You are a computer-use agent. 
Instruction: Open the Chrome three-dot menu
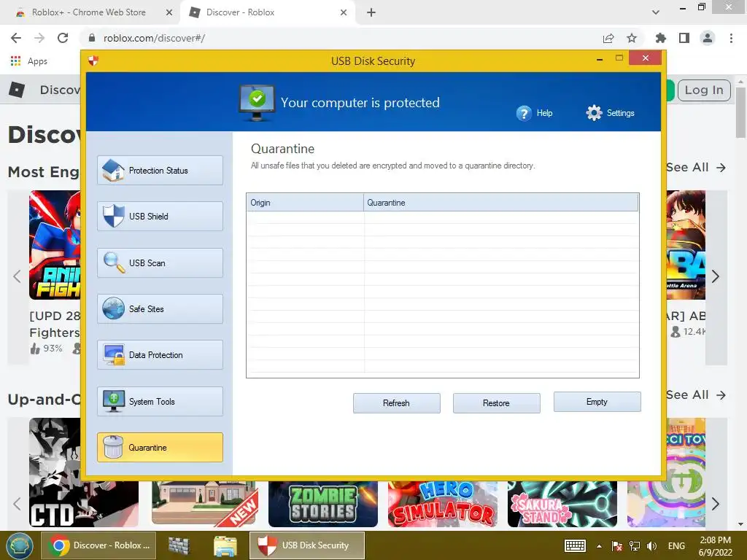731,38
